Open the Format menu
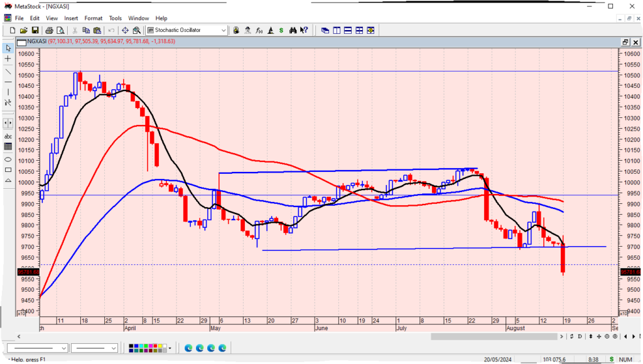643x364 pixels. [x=94, y=18]
